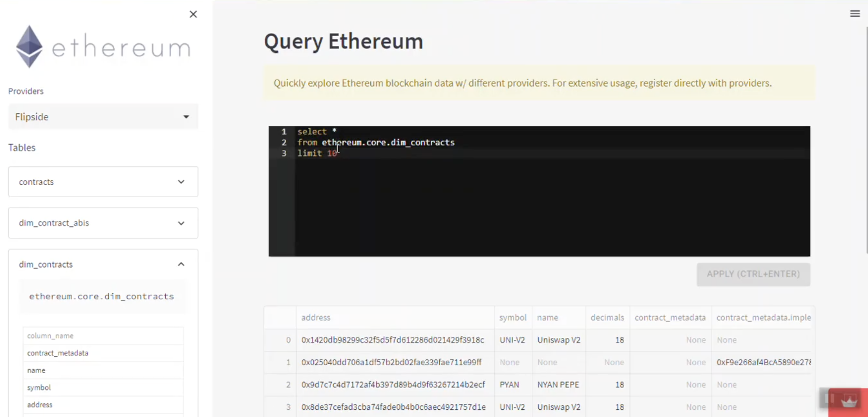Select the symbol column row in sidebar
Viewport: 868px width, 417px height.
click(x=103, y=387)
